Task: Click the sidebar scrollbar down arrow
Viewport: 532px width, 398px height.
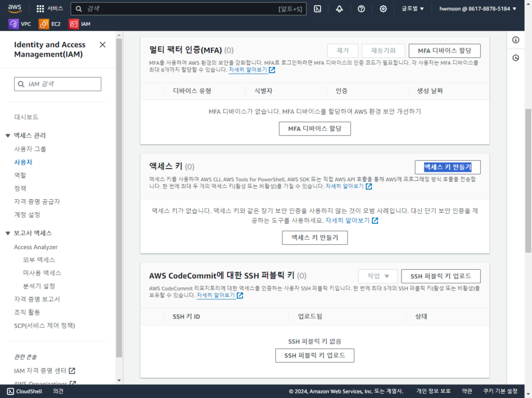Action: click(x=119, y=380)
